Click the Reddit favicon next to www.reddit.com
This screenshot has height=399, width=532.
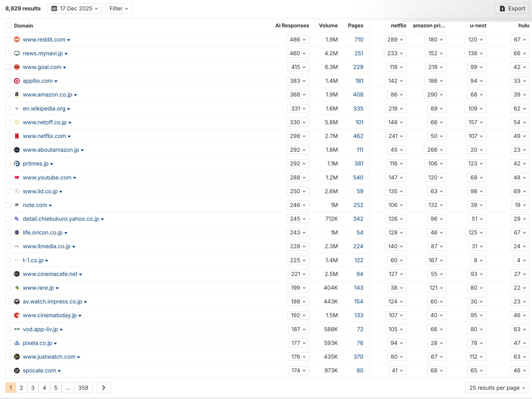(17, 39)
